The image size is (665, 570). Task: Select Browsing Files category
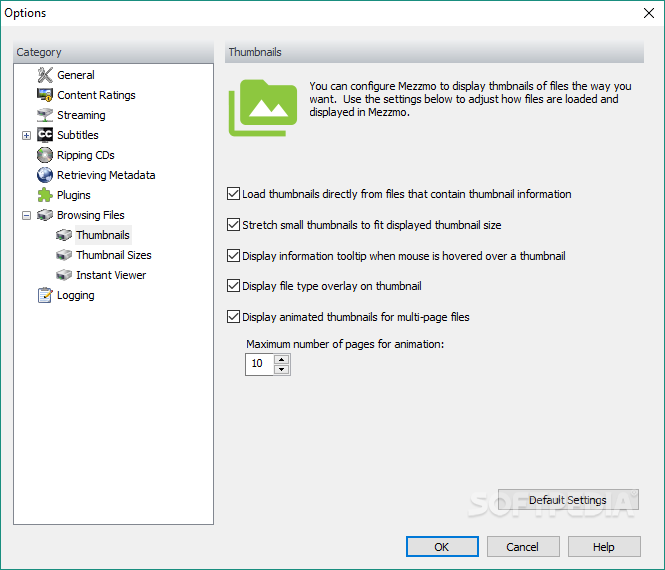[91, 215]
